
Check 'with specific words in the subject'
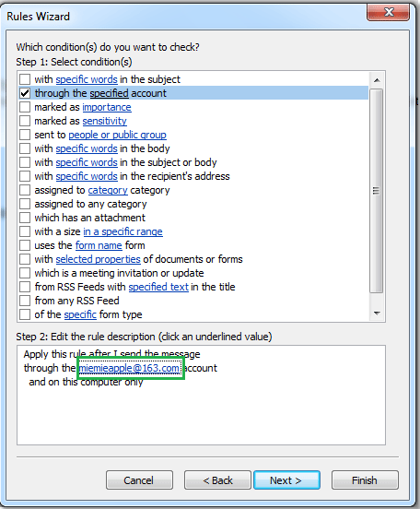(25, 79)
